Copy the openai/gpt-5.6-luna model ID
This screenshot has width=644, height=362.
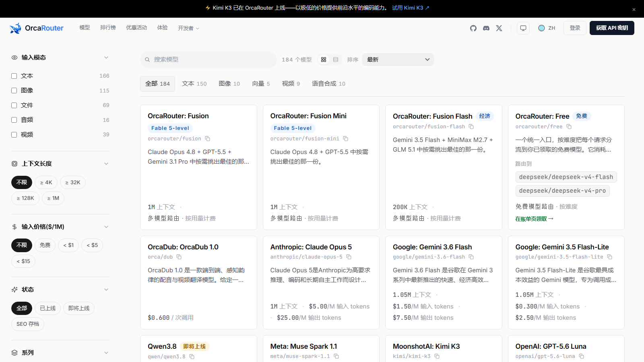coord(582,356)
